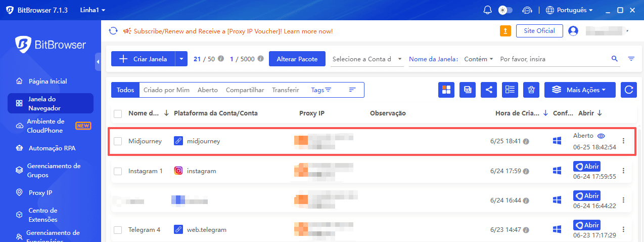The height and width of the screenshot is (242, 644).
Task: Click Abrir button for Instagram 1
Action: (x=587, y=167)
